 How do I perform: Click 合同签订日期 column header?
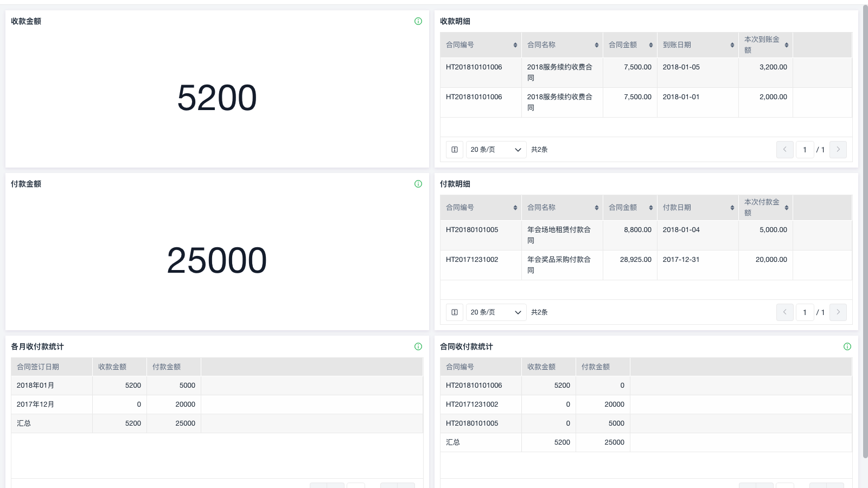(52, 367)
